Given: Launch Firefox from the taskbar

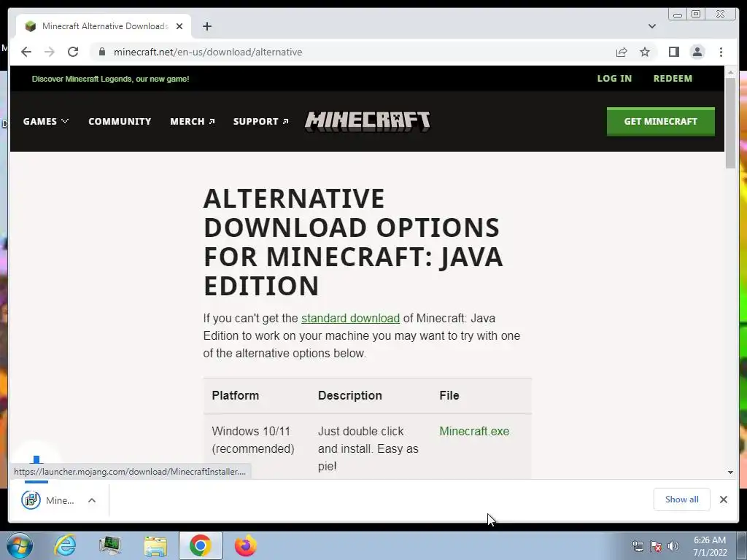Looking at the screenshot, I should point(245,545).
